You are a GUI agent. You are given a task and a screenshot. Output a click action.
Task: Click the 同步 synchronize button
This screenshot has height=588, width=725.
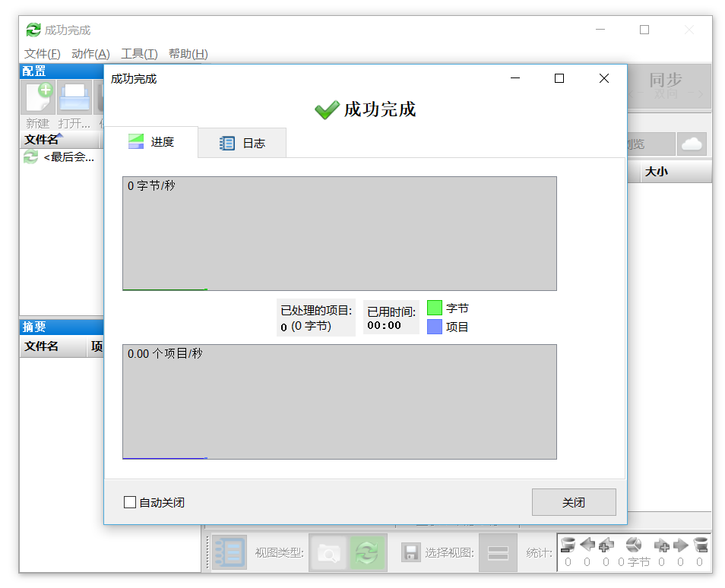click(669, 86)
